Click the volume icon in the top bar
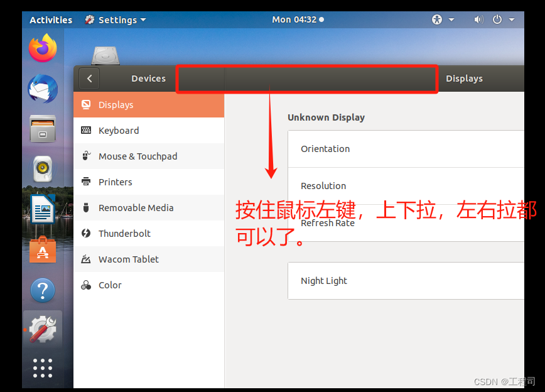The width and height of the screenshot is (545, 392). coord(478,19)
